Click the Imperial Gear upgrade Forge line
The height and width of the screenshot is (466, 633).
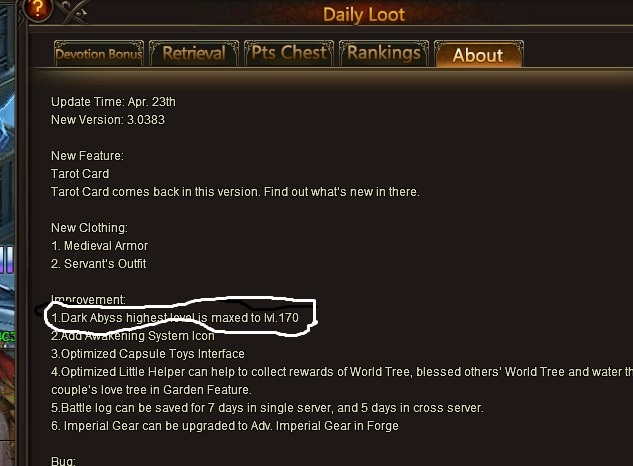click(224, 426)
